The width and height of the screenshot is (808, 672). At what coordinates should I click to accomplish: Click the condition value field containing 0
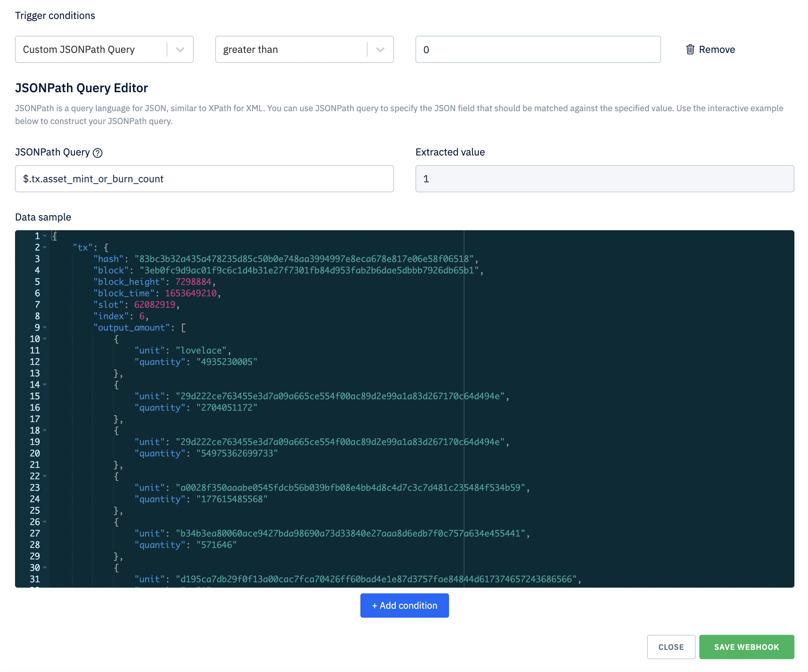pyautogui.click(x=537, y=49)
